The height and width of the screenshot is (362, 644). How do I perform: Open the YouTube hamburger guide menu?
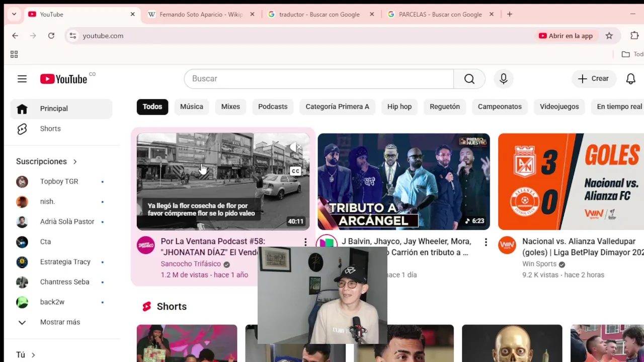pyautogui.click(x=22, y=79)
